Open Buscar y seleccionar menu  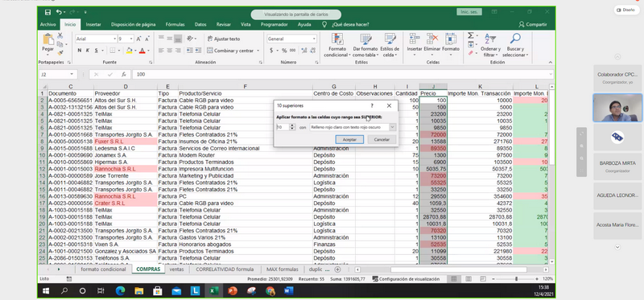[x=515, y=46]
